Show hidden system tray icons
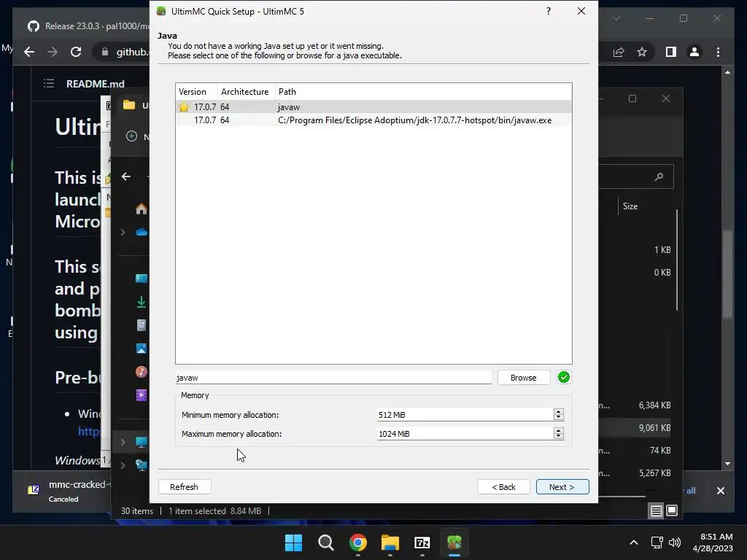 tap(634, 542)
